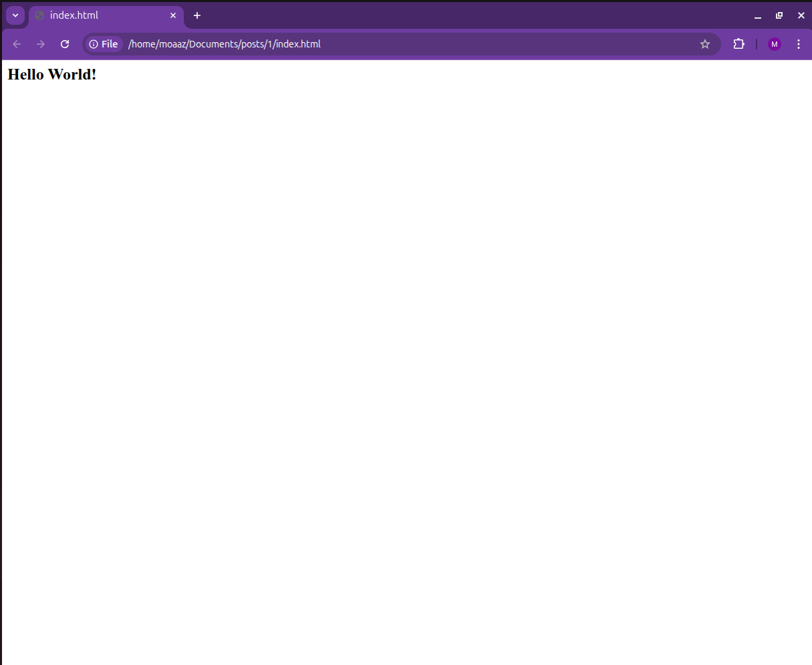Select the index.html tab title

[x=74, y=15]
